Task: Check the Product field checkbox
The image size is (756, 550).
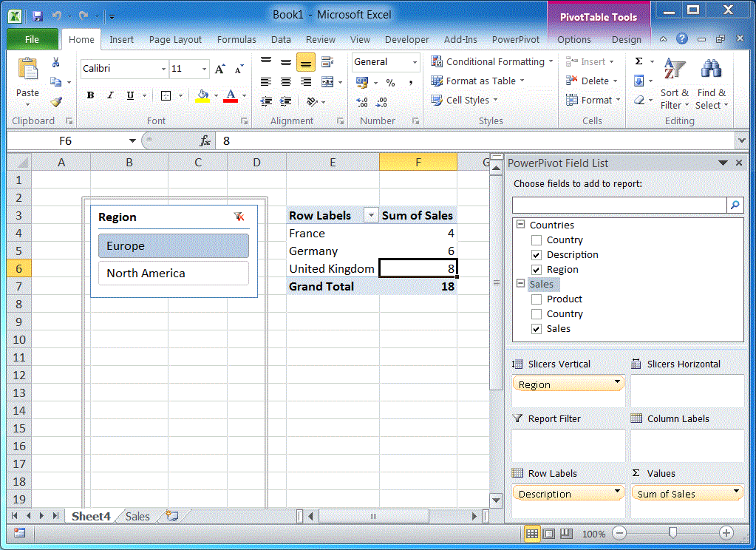Action: [536, 299]
